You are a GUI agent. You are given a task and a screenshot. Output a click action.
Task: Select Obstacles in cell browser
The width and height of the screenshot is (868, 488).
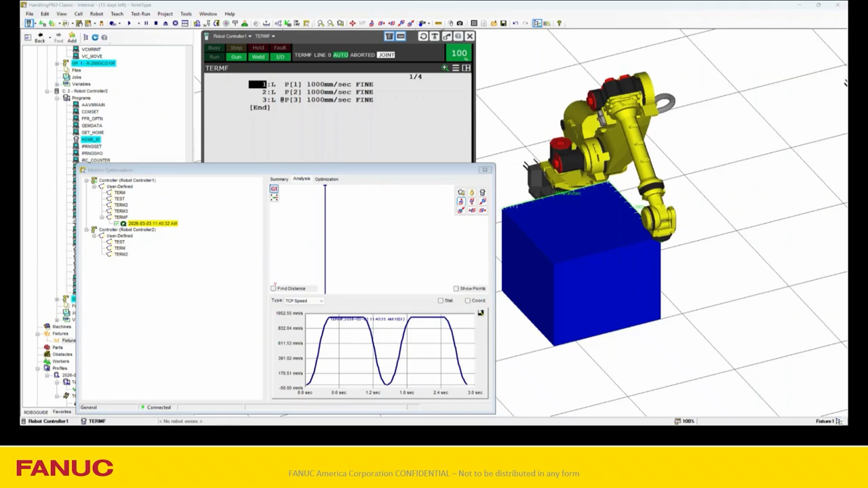(62, 354)
